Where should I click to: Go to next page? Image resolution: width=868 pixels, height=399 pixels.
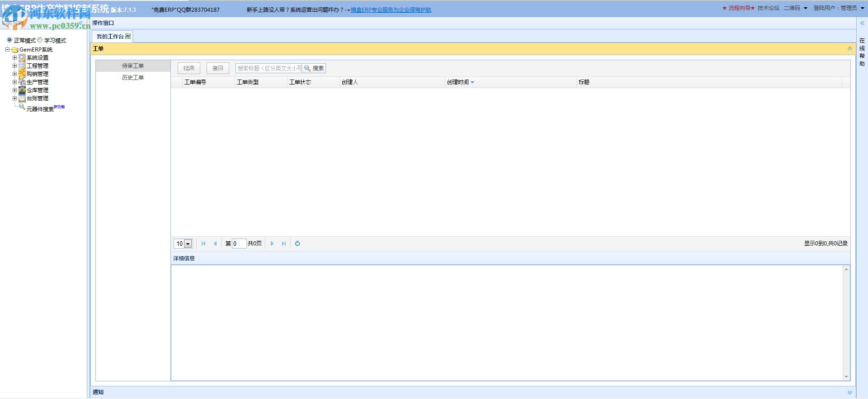(x=272, y=244)
